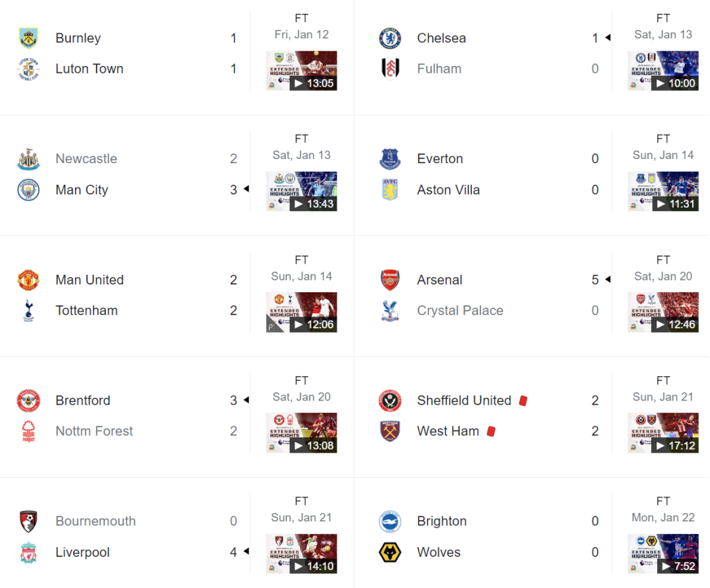
Task: Click the Arsenal club crest
Action: coord(390,280)
